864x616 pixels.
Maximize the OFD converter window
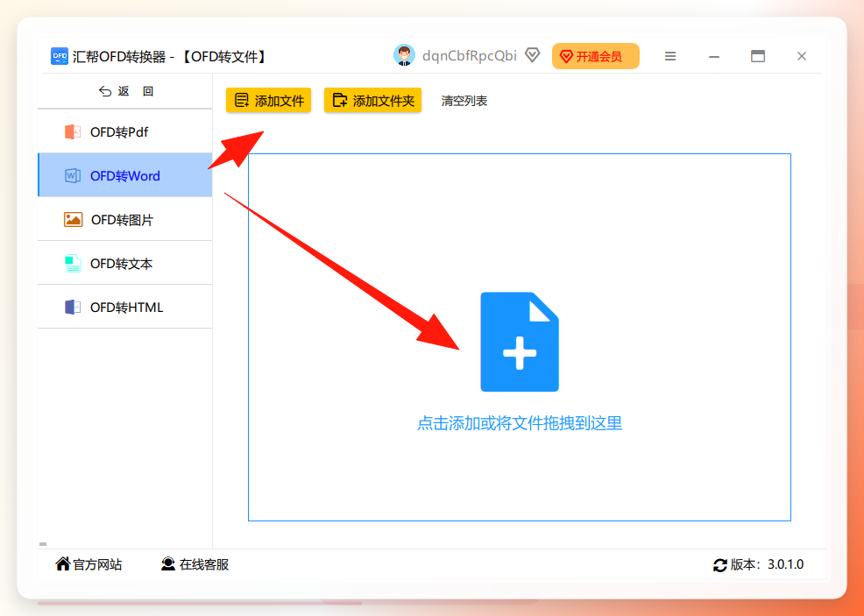(x=758, y=56)
